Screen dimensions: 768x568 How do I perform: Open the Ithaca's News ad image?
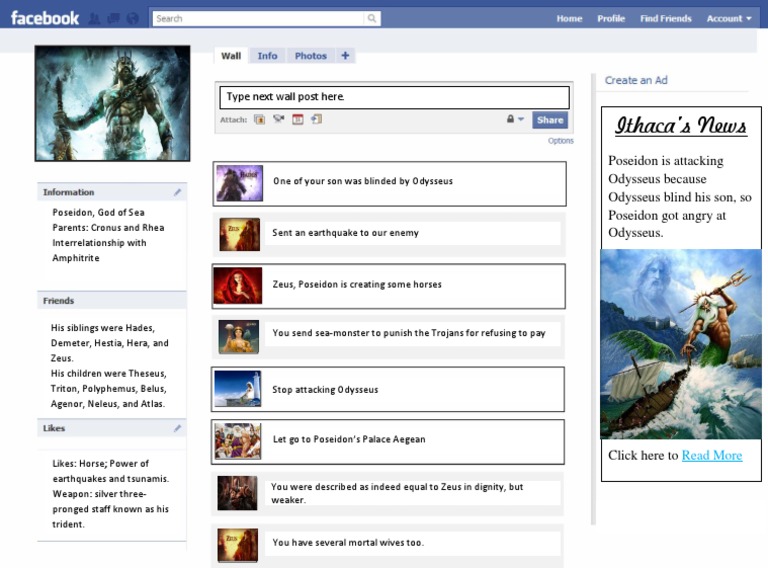point(681,344)
